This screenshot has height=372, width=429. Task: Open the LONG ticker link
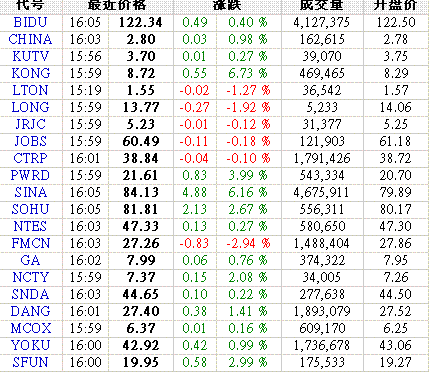(x=30, y=107)
